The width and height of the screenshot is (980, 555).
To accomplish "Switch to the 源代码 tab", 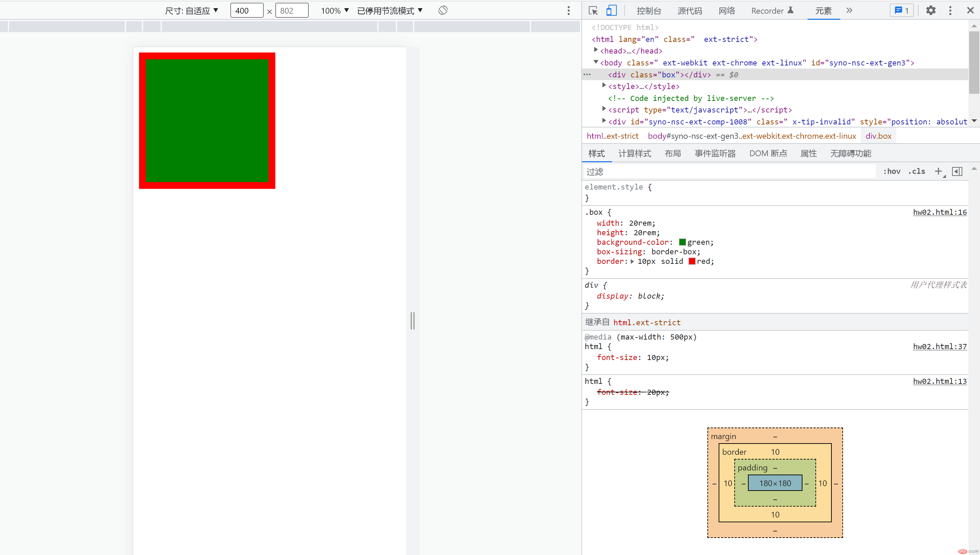I will tap(690, 11).
